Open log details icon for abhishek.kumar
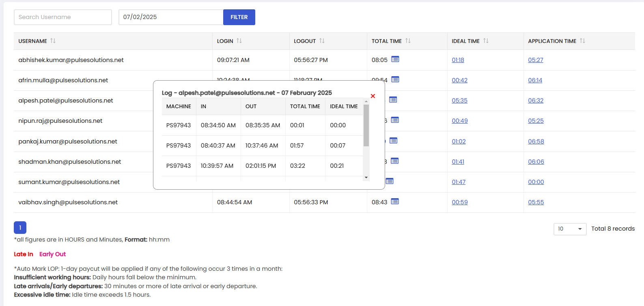The width and height of the screenshot is (644, 306). pos(395,60)
